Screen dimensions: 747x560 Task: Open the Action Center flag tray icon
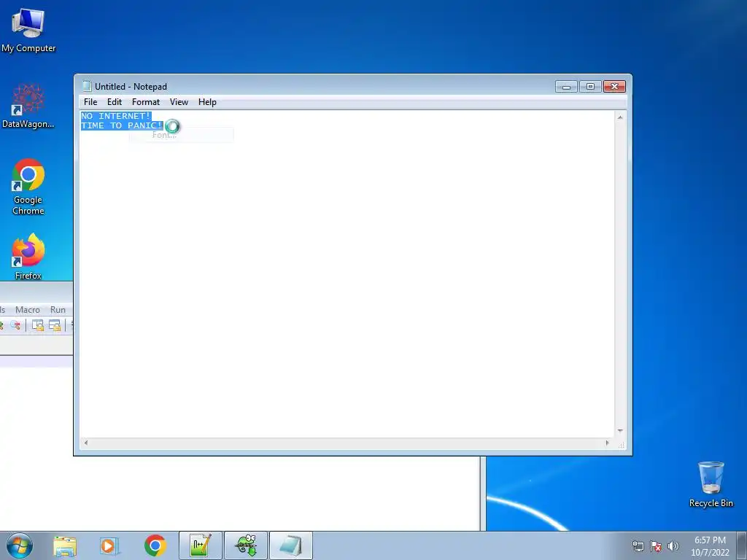coord(656,546)
